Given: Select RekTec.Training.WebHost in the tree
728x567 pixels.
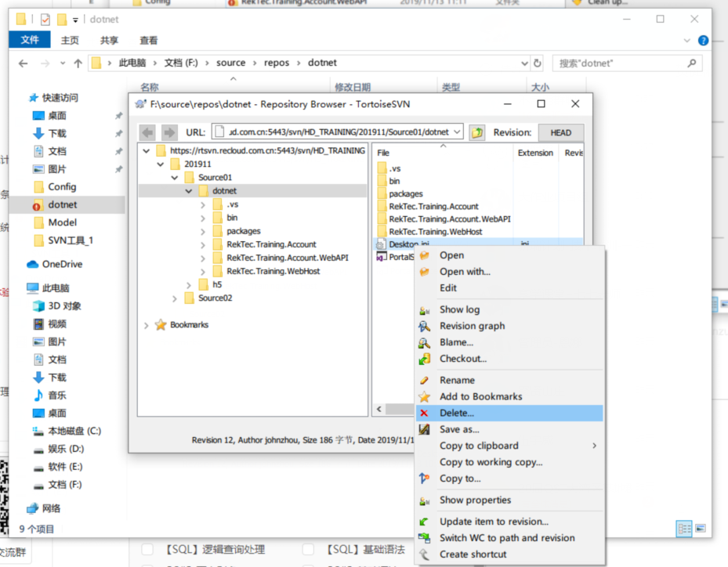Looking at the screenshot, I should click(x=273, y=272).
